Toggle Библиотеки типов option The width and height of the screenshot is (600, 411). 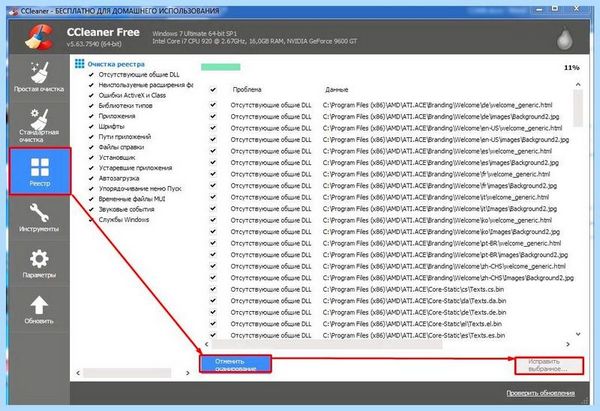91,106
